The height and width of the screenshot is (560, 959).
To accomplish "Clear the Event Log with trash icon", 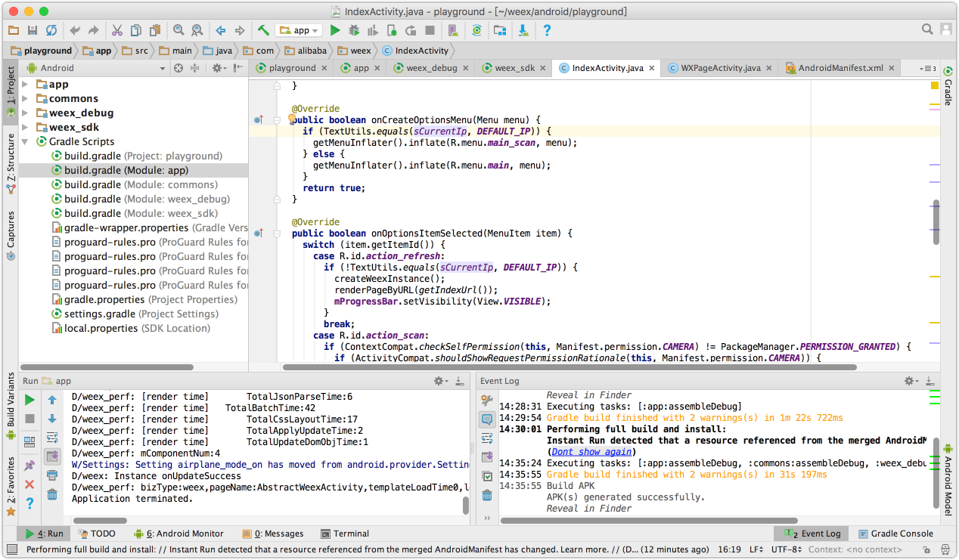I will click(x=487, y=495).
